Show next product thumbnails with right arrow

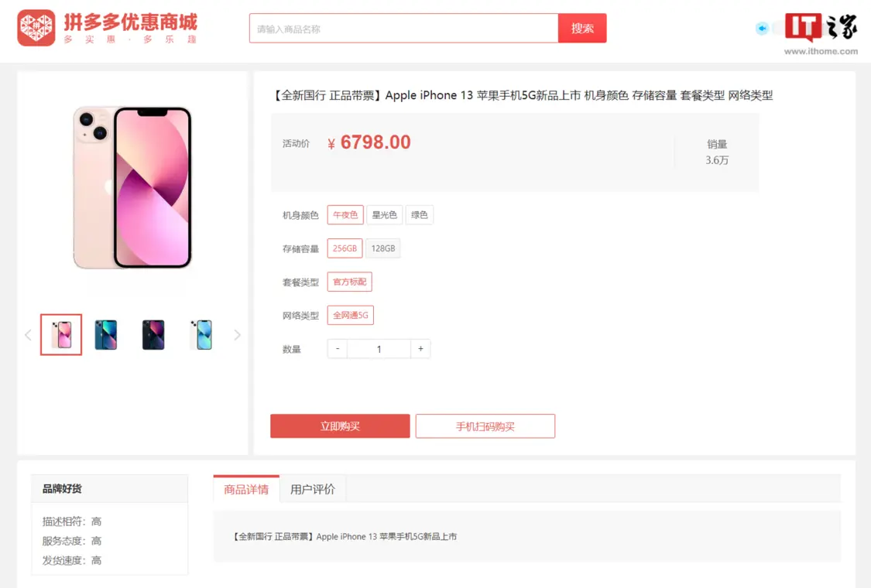[x=237, y=335]
